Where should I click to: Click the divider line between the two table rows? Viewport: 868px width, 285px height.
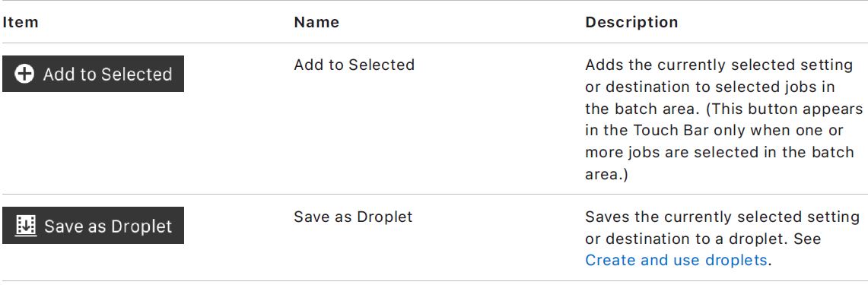434,195
